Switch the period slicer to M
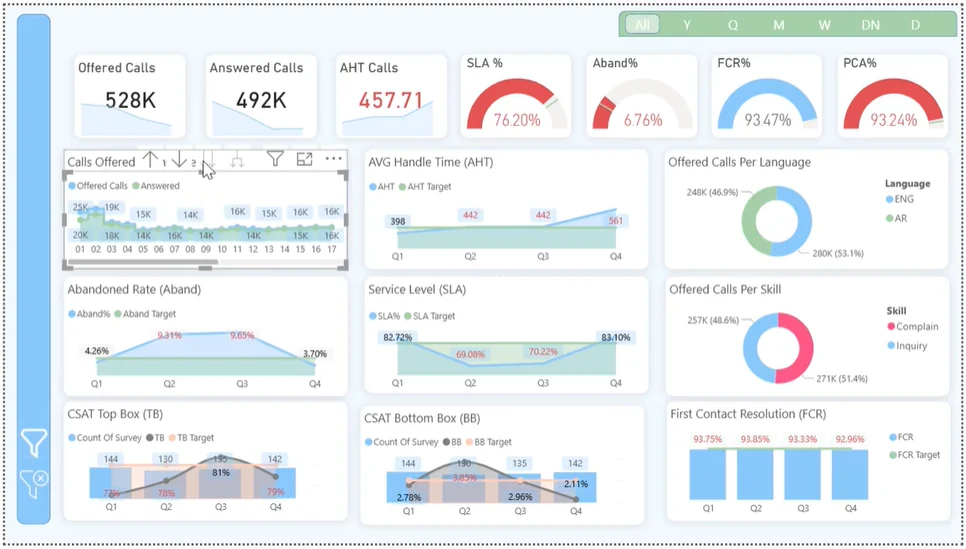This screenshot has height=549, width=966. click(x=779, y=25)
